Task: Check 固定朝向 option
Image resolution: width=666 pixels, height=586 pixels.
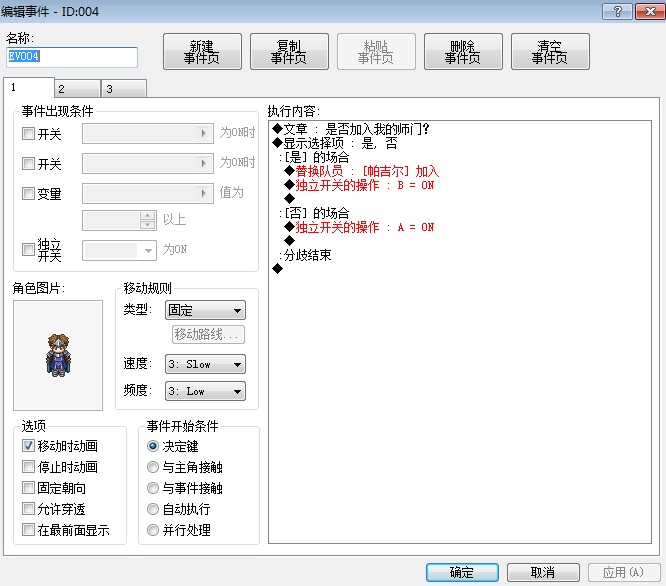Action: click(28, 487)
